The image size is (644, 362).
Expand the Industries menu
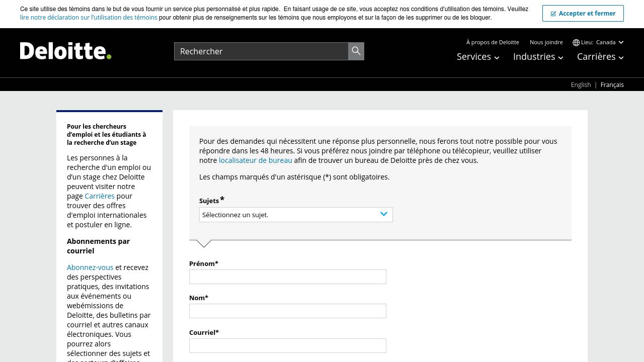pos(538,57)
